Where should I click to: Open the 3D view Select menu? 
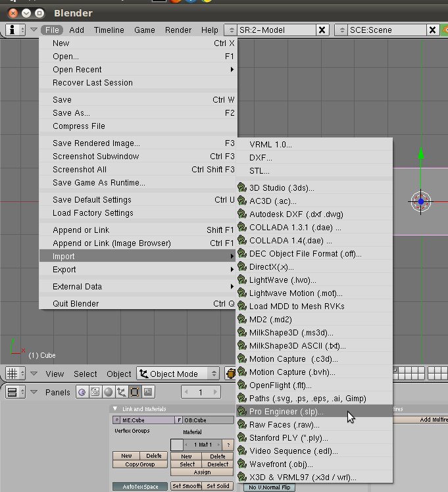point(86,374)
